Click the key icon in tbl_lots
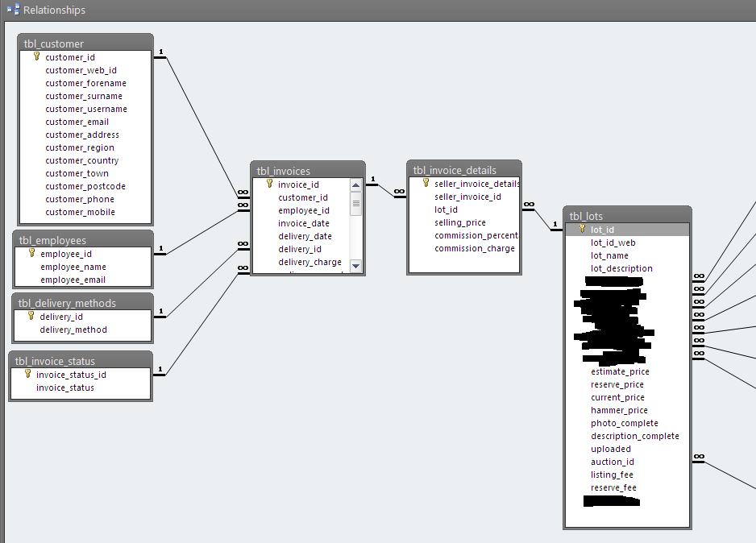 click(583, 230)
